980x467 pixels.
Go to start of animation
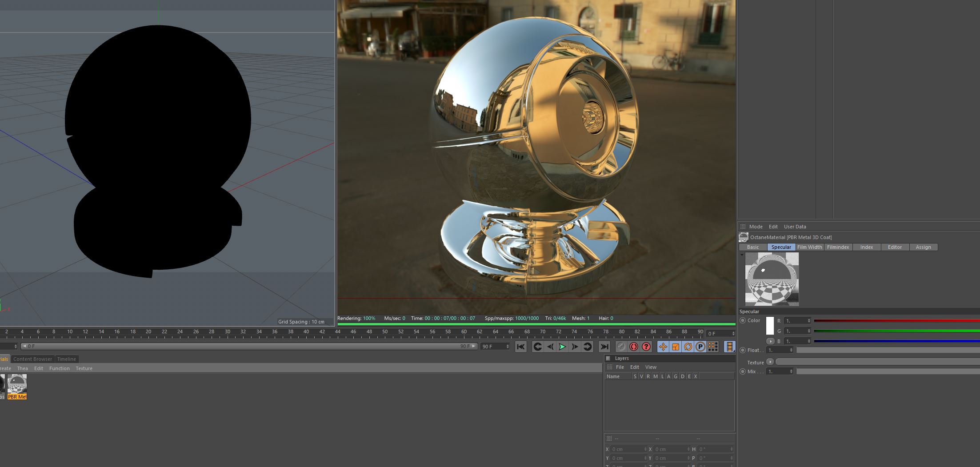(520, 347)
